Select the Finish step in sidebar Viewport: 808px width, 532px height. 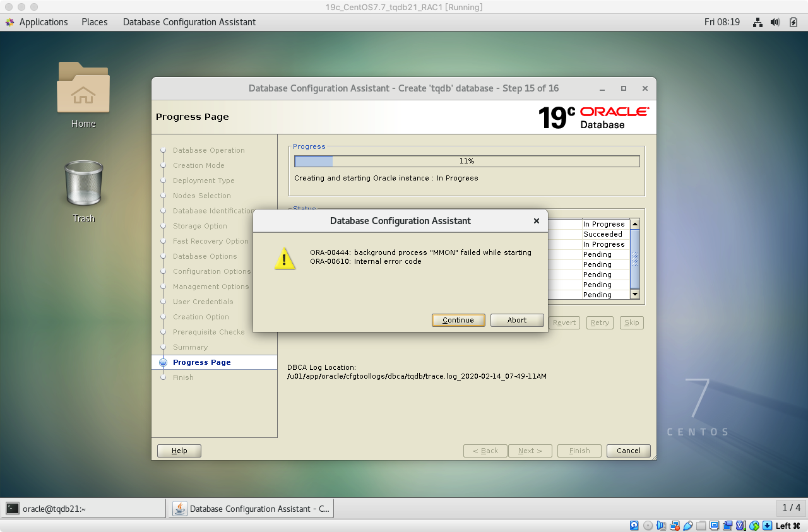pyautogui.click(x=184, y=377)
